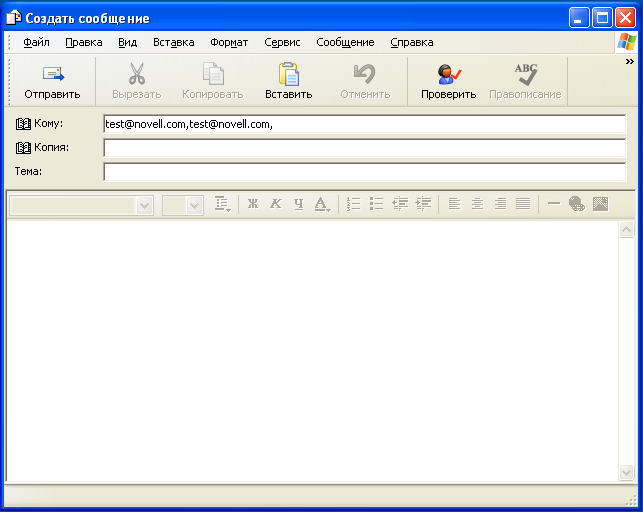
Task: Click scrollbar down arrow in body
Action: pyautogui.click(x=626, y=472)
